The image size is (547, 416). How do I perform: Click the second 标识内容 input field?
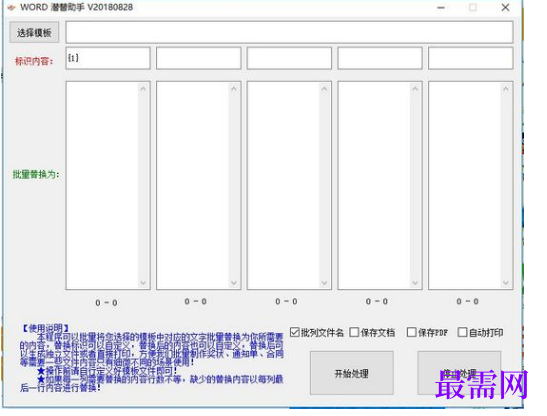pos(198,58)
